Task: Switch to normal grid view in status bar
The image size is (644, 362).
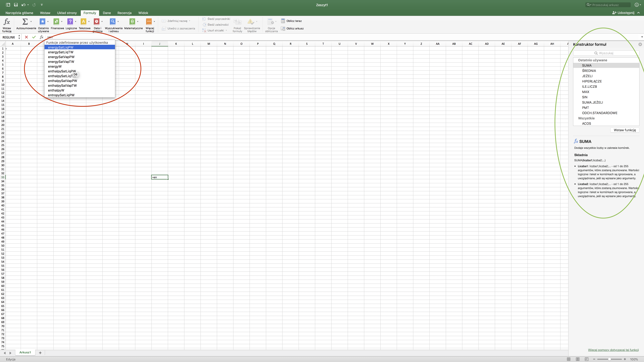Action: [569, 359]
